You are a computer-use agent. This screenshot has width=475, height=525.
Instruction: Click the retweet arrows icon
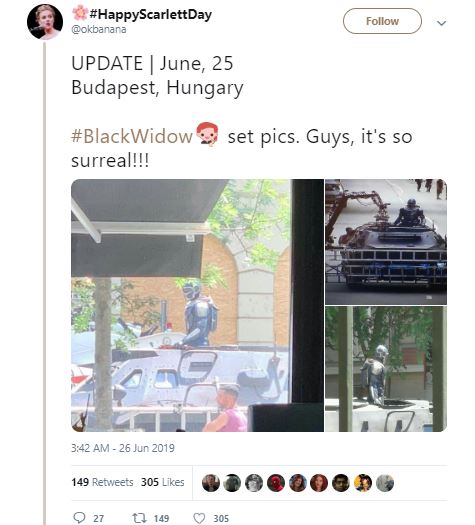139,518
